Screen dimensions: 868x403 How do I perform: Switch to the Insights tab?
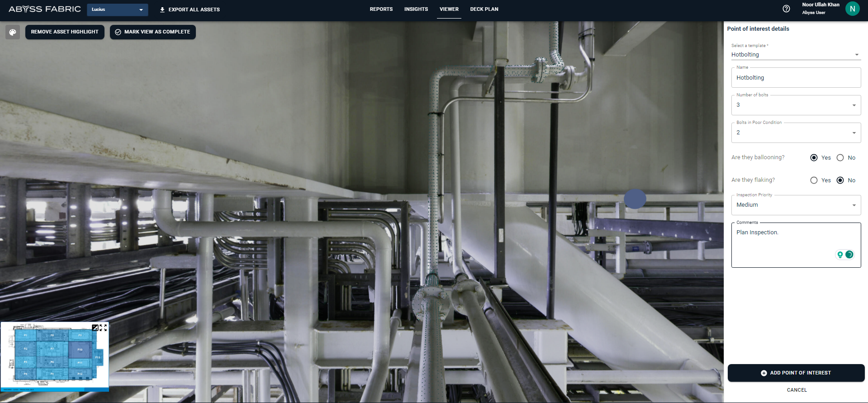click(416, 9)
